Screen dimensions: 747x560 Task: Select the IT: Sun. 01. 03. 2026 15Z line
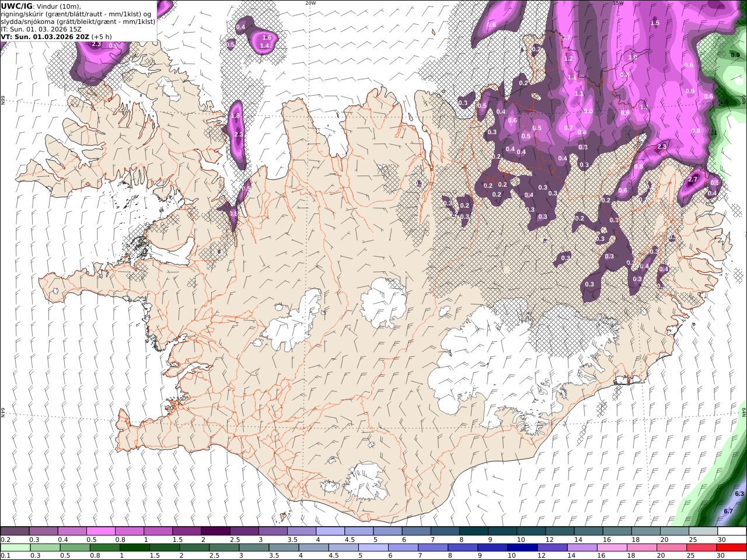coord(41,29)
